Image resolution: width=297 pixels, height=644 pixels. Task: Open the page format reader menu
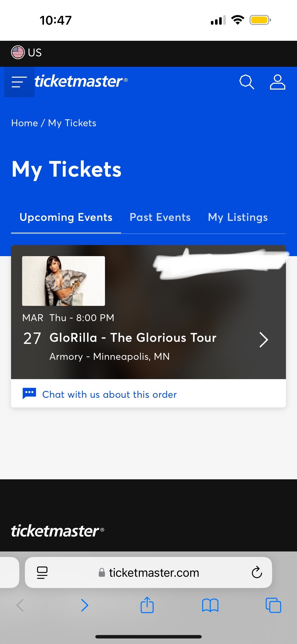(42, 572)
